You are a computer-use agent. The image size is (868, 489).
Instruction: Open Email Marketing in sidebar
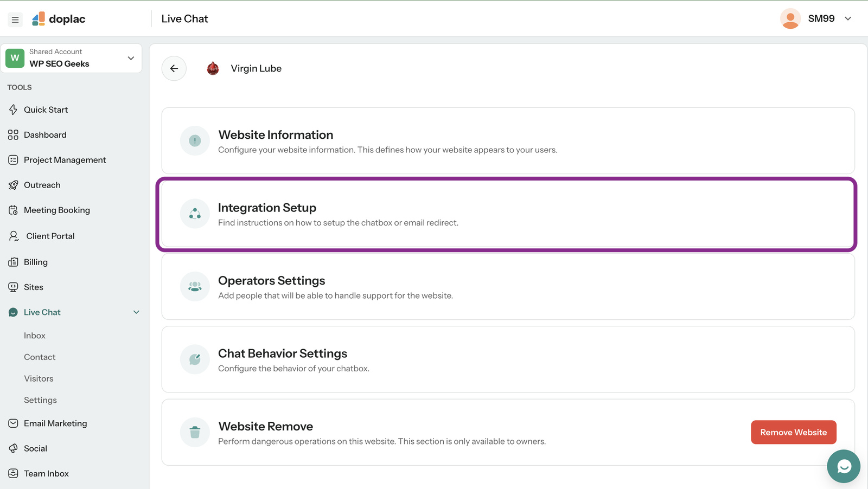tap(55, 423)
